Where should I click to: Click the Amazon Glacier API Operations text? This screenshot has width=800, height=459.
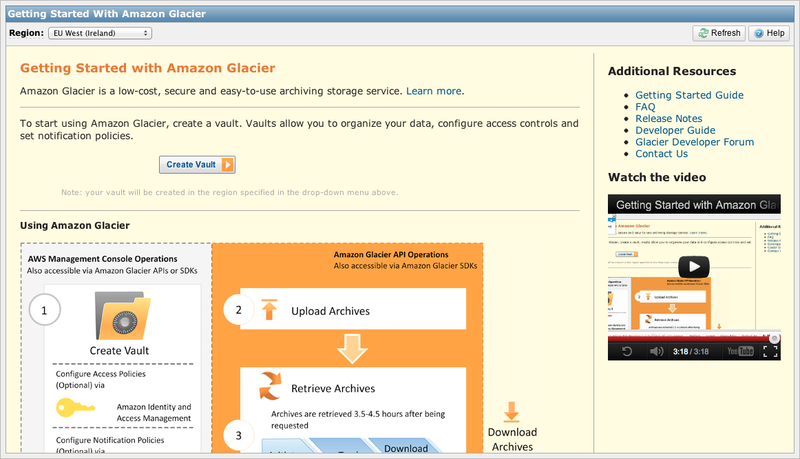pyautogui.click(x=391, y=254)
